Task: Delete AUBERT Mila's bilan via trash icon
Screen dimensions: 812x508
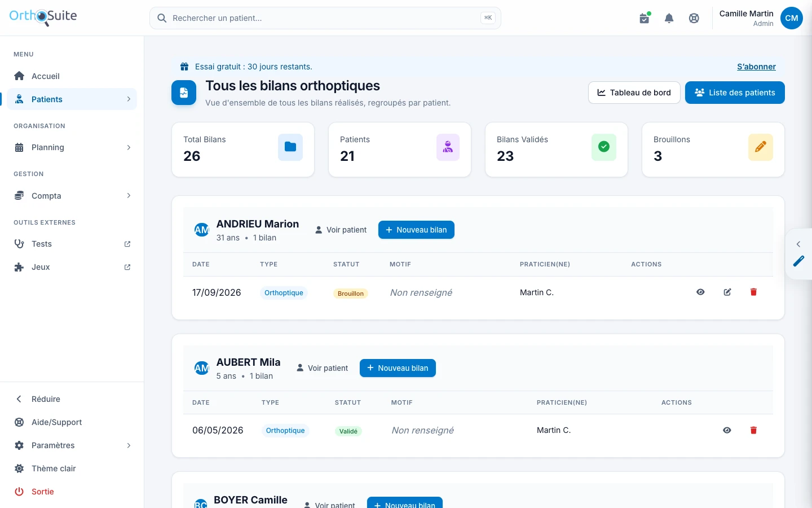Action: coord(753,430)
